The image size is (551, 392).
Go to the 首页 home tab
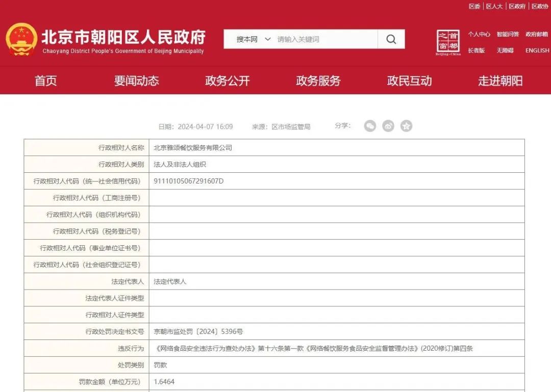45,81
